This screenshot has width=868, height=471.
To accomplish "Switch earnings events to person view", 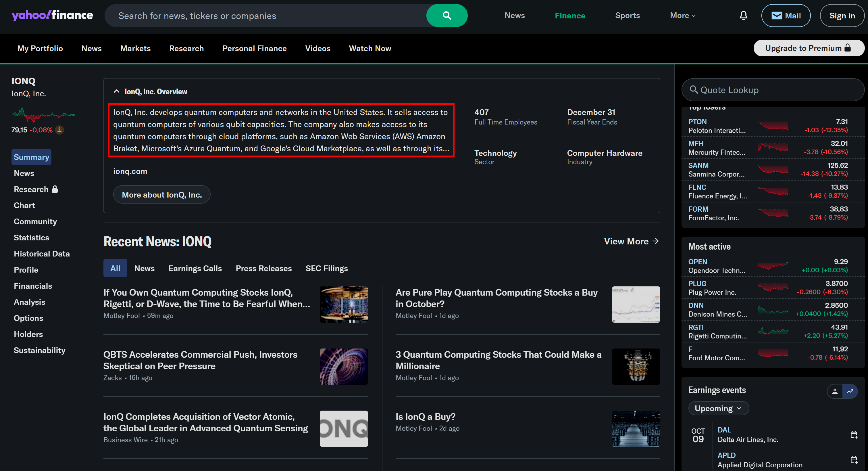I will [835, 391].
